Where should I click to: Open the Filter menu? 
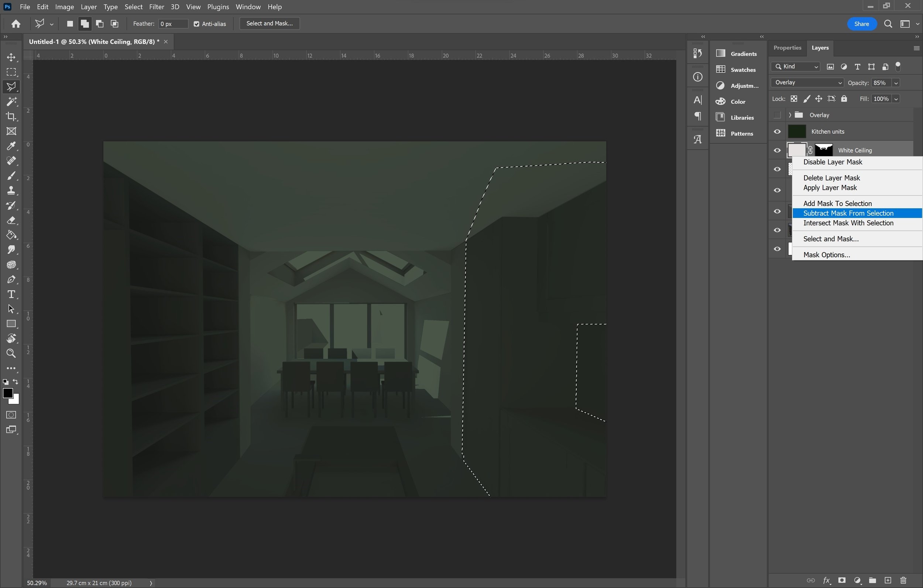pos(157,7)
